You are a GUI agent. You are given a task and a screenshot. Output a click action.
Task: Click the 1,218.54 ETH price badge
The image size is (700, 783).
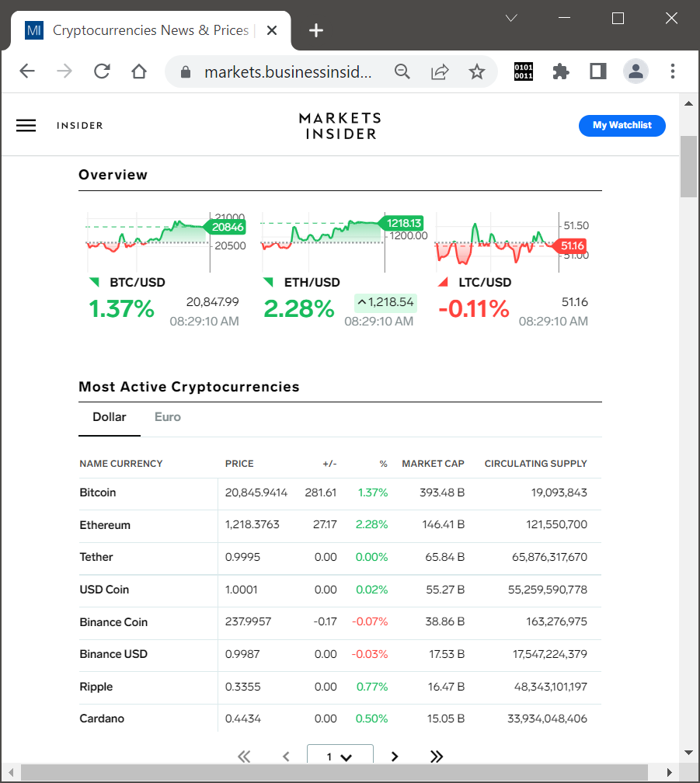click(x=385, y=302)
